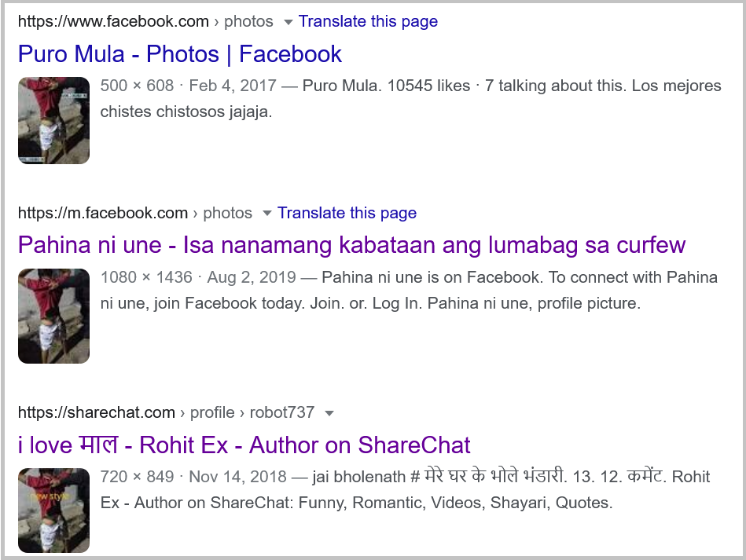Translate the Puro Mula Facebook page
The image size is (746, 560).
pyautogui.click(x=368, y=21)
